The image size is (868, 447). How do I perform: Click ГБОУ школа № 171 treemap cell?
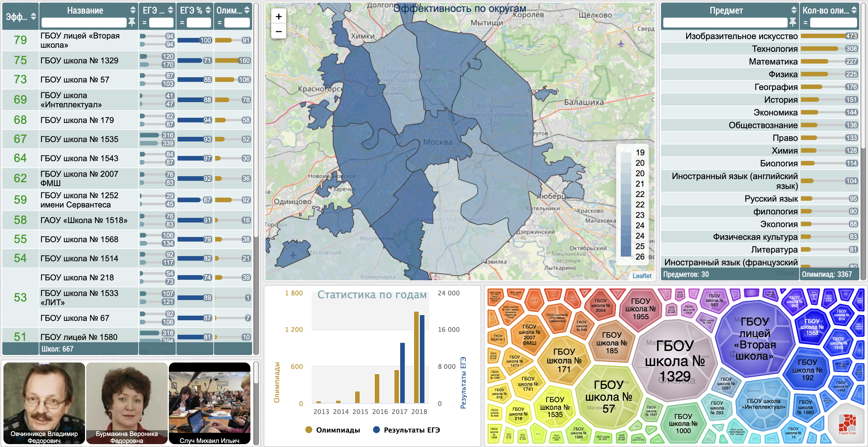point(564,360)
